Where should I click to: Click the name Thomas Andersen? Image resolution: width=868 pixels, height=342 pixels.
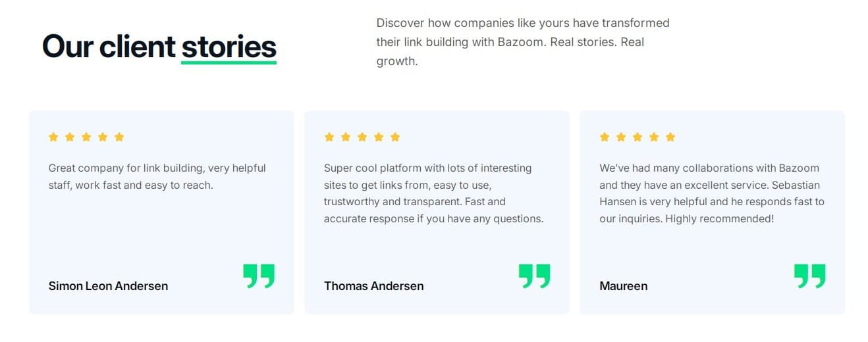coord(373,286)
